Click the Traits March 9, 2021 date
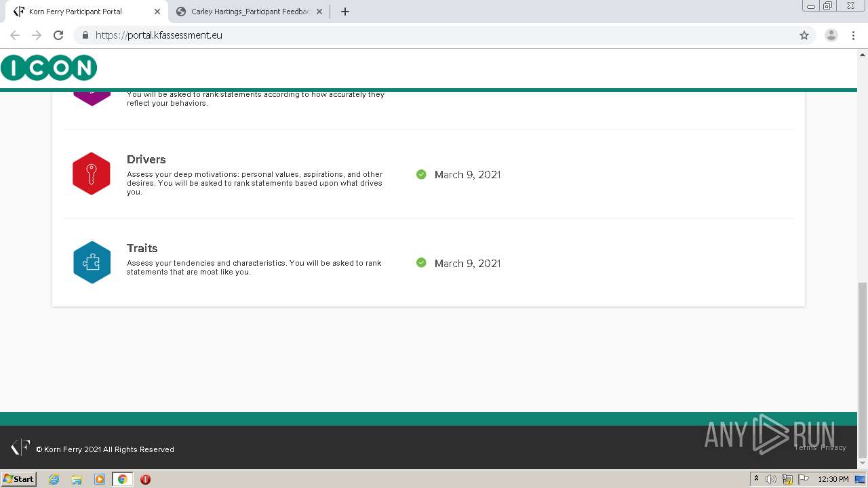 point(467,263)
